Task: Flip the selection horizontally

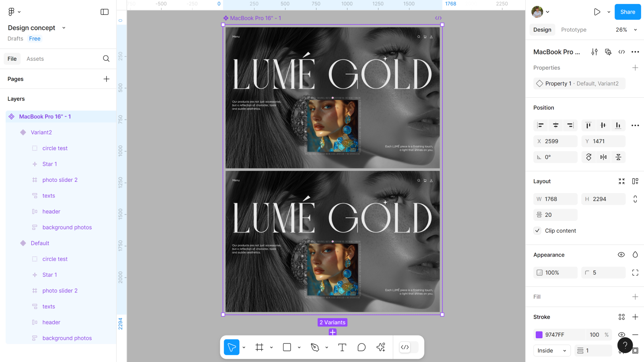Action: pos(603,157)
